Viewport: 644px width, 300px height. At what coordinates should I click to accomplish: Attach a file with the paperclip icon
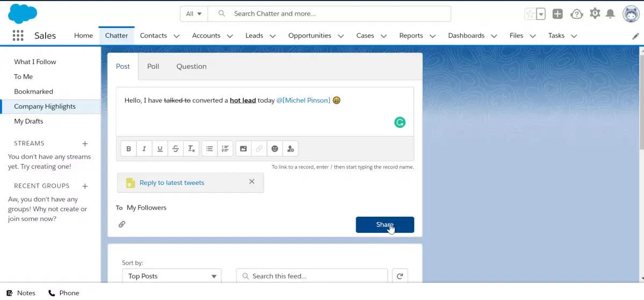(122, 224)
